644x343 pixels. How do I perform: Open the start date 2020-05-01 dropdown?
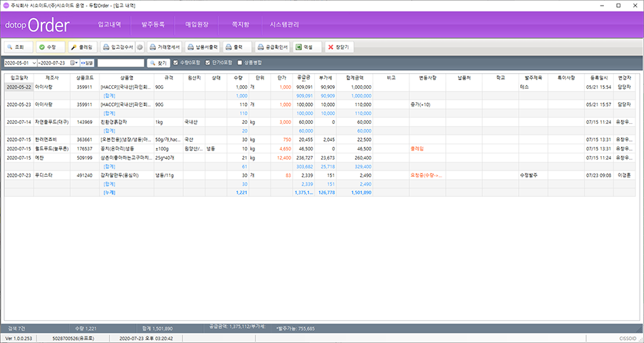[x=34, y=63]
